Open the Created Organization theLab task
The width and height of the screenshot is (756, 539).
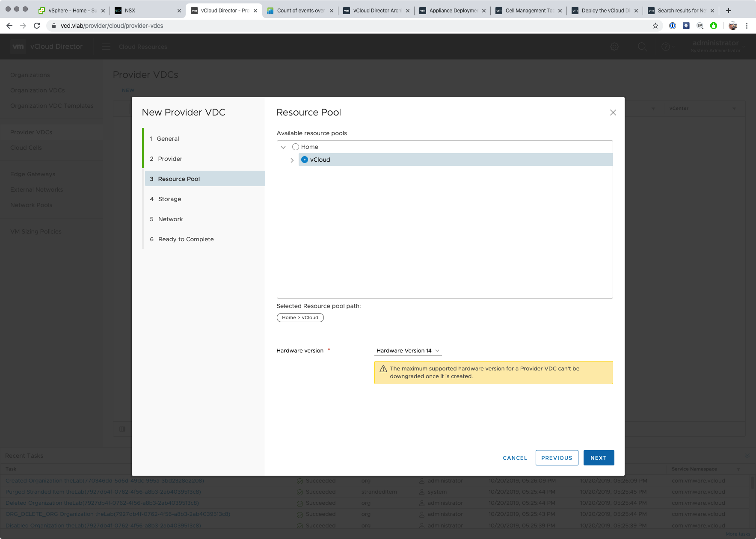105,481
